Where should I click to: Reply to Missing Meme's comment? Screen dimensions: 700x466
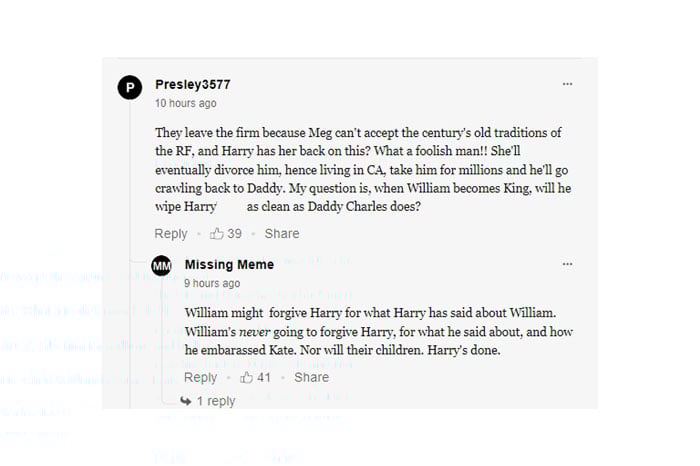(201, 377)
